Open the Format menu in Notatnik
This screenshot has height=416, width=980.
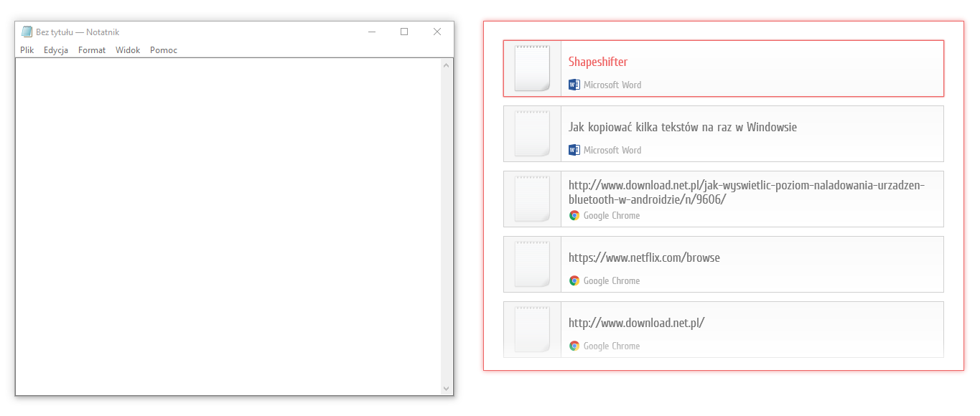[92, 50]
